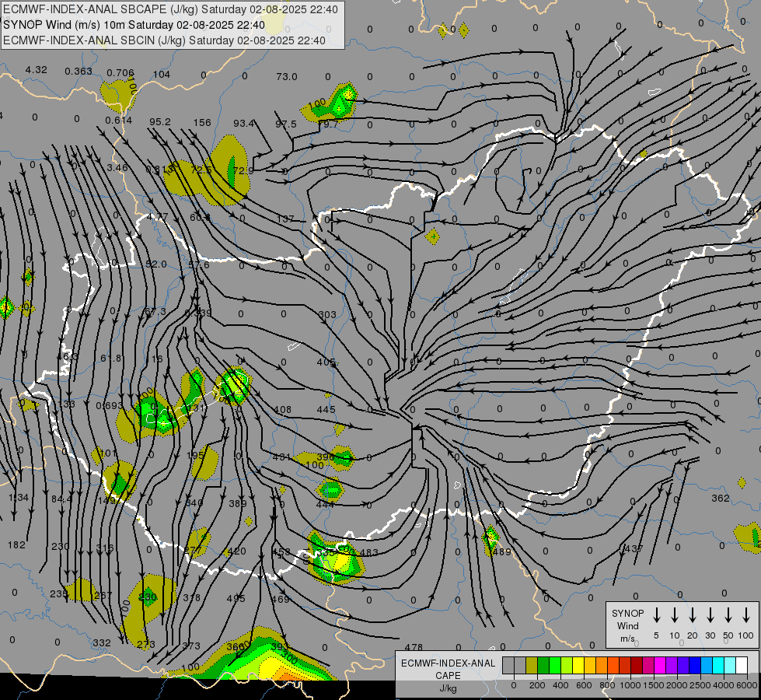Click the 10 m/s wind arrow in legend
The height and width of the screenshot is (700, 761).
(x=674, y=615)
